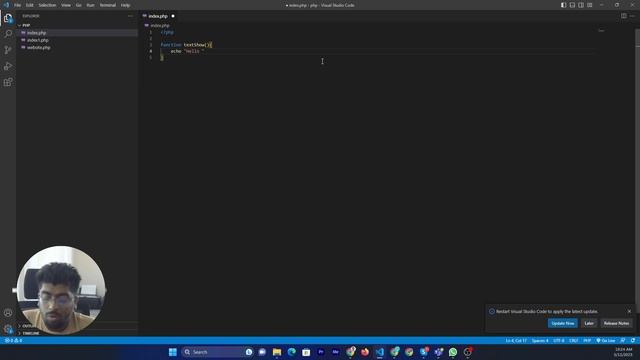Click the function textShow code line
This screenshot has height=360, width=640.
point(186,44)
